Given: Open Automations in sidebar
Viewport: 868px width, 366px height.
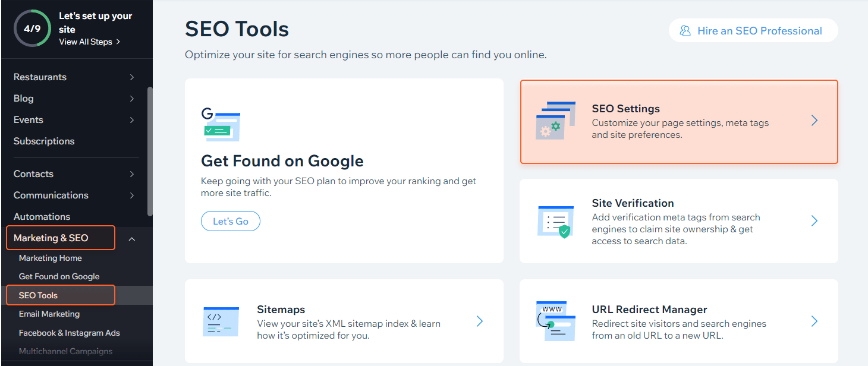Looking at the screenshot, I should tap(42, 216).
